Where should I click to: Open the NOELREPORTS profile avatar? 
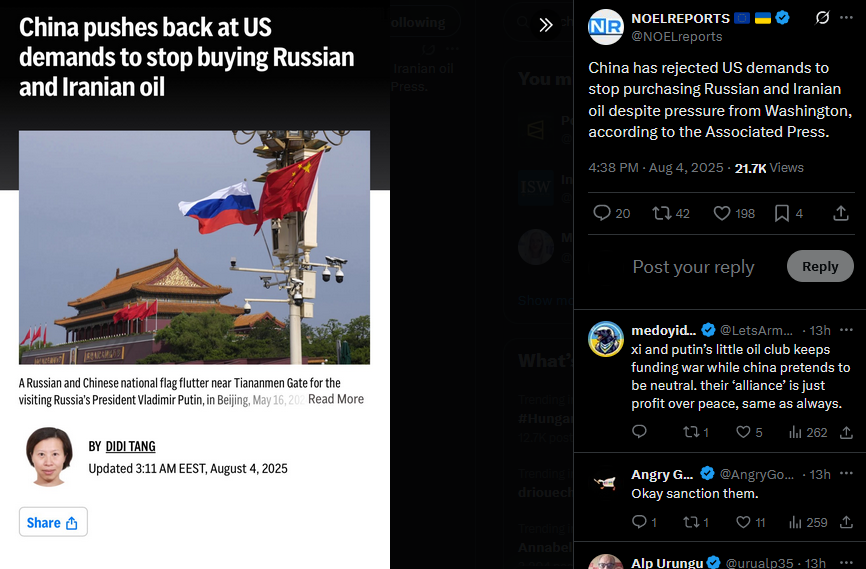606,27
